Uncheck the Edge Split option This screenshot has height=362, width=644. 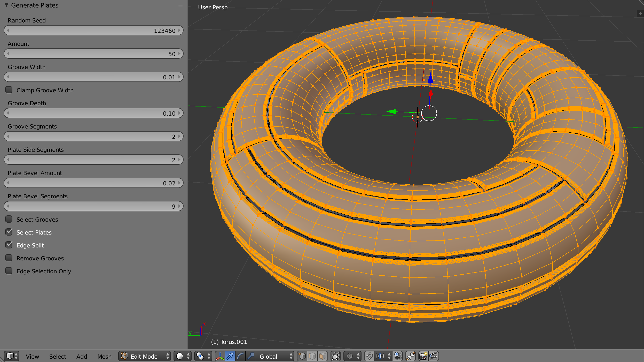click(9, 245)
